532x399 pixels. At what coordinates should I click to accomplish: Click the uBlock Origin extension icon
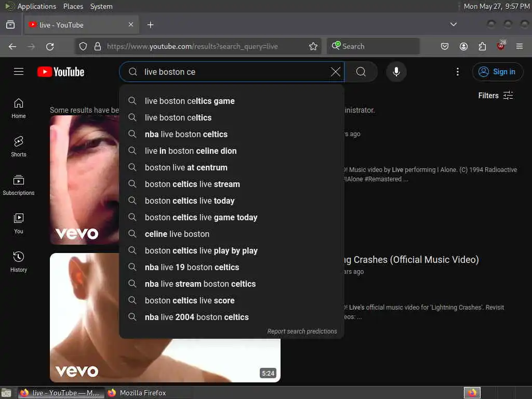coord(501,46)
